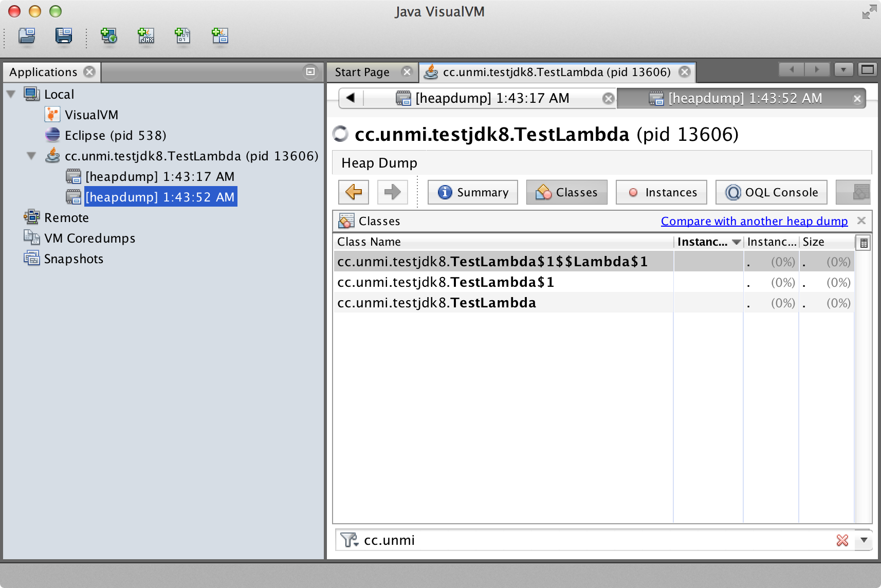The height and width of the screenshot is (588, 881).
Task: Click the cc.unmi class filter text field
Action: click(591, 540)
